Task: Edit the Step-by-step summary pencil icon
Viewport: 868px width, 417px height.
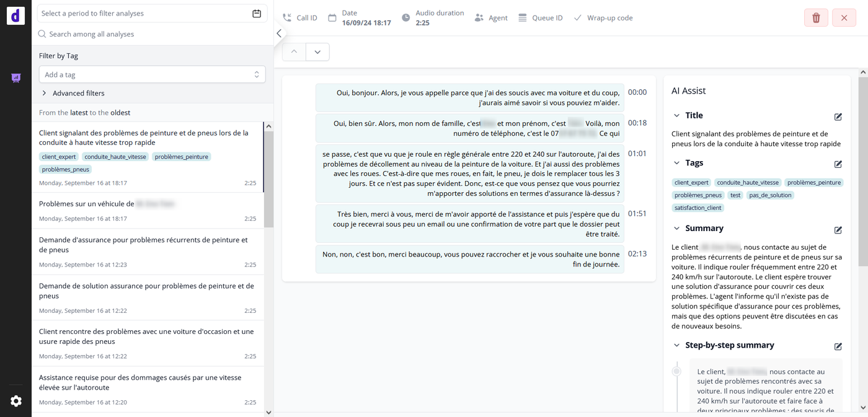Action: pyautogui.click(x=838, y=346)
